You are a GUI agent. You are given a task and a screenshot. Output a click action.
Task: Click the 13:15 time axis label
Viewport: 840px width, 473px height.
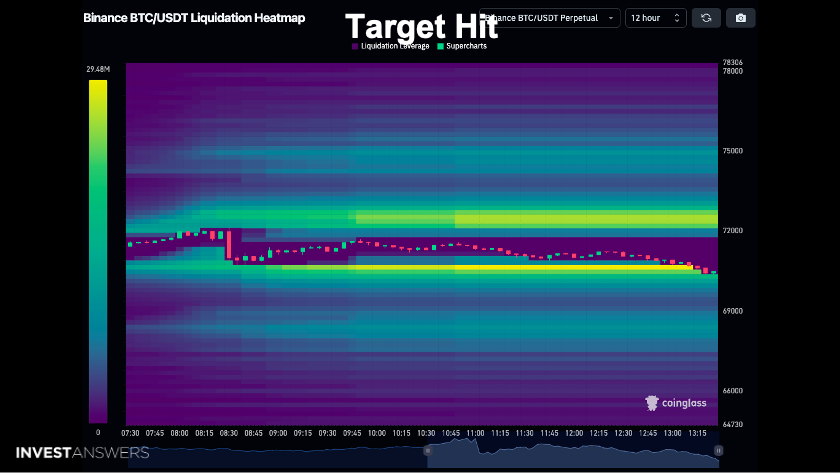coord(697,433)
